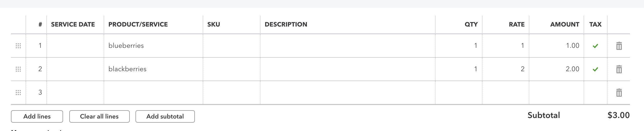The width and height of the screenshot is (644, 131).
Task: Click the Add lines button
Action: tap(37, 116)
